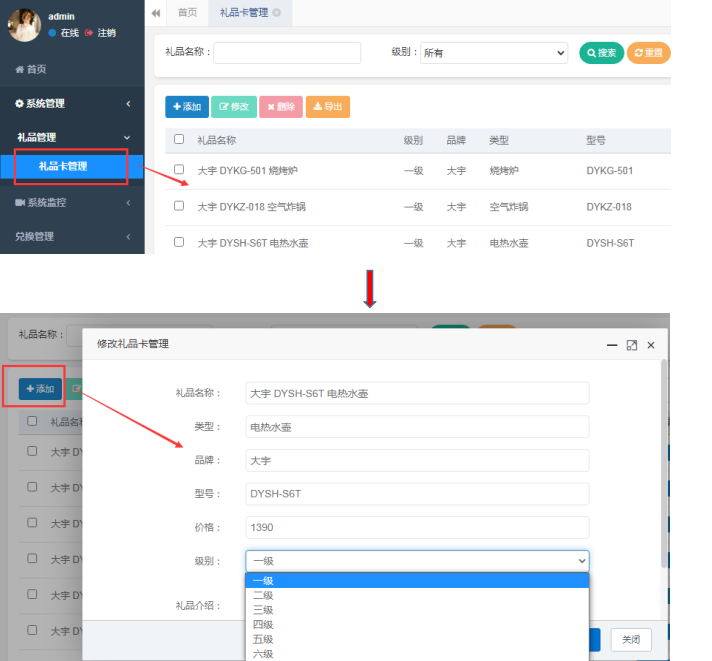This screenshot has width=712, height=661.
Task: Focus the 礼品名称 search input
Action: tap(287, 53)
